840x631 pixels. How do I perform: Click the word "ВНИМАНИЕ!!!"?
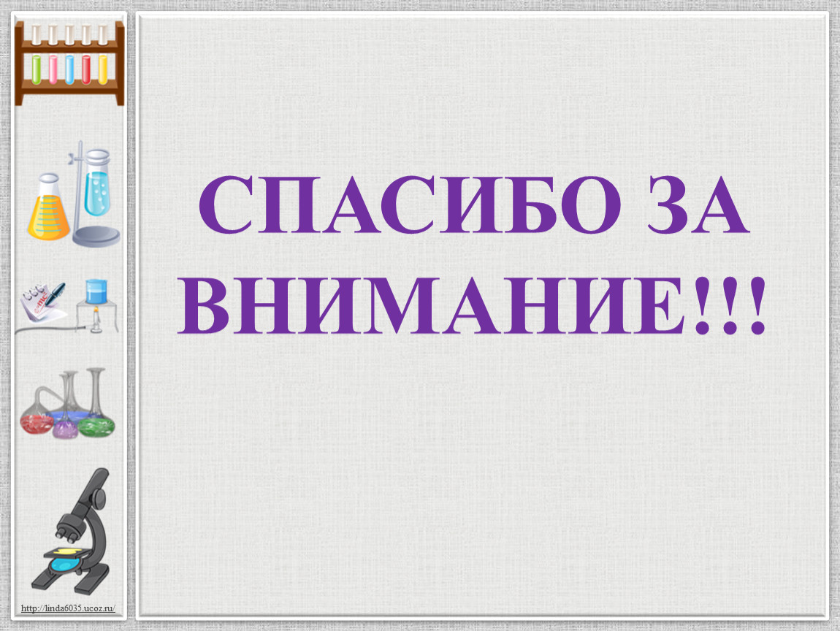click(473, 307)
